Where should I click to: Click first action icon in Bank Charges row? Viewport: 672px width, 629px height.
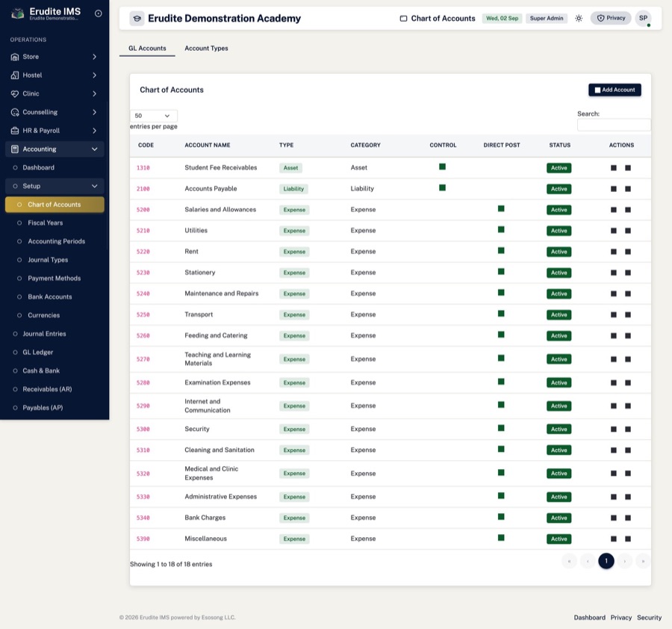[613, 518]
